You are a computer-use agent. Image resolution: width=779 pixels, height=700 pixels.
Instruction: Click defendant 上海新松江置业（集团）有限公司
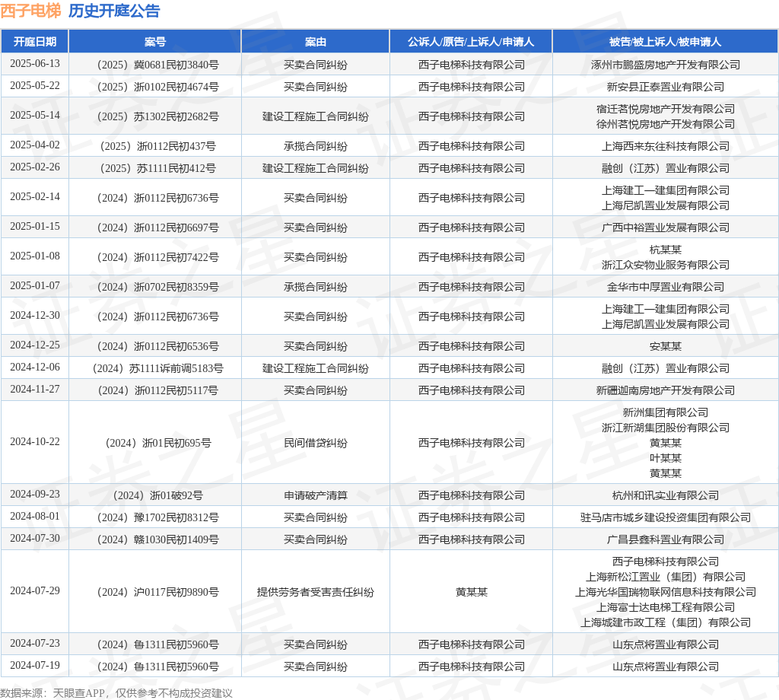(665, 577)
